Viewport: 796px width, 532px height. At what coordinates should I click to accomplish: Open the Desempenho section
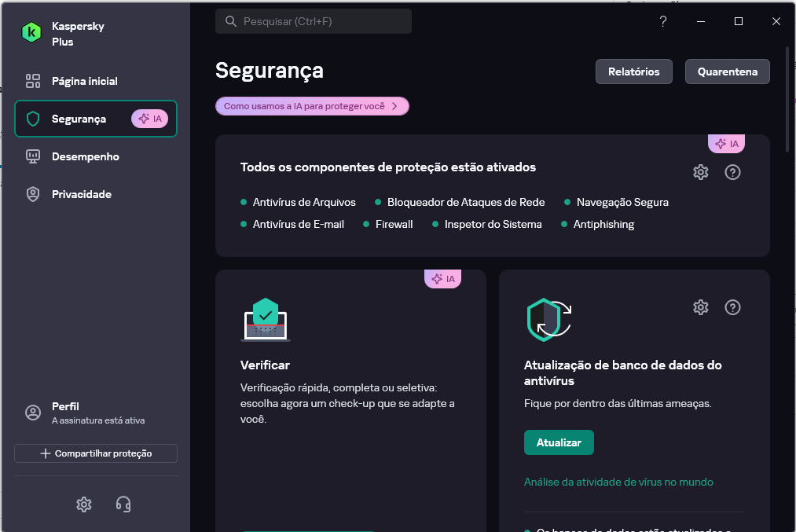pos(85,156)
